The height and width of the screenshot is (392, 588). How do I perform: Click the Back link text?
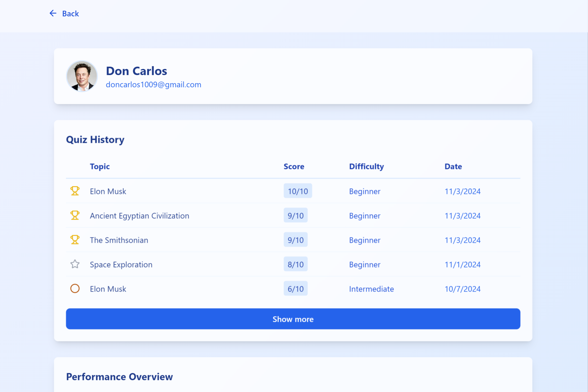[70, 13]
